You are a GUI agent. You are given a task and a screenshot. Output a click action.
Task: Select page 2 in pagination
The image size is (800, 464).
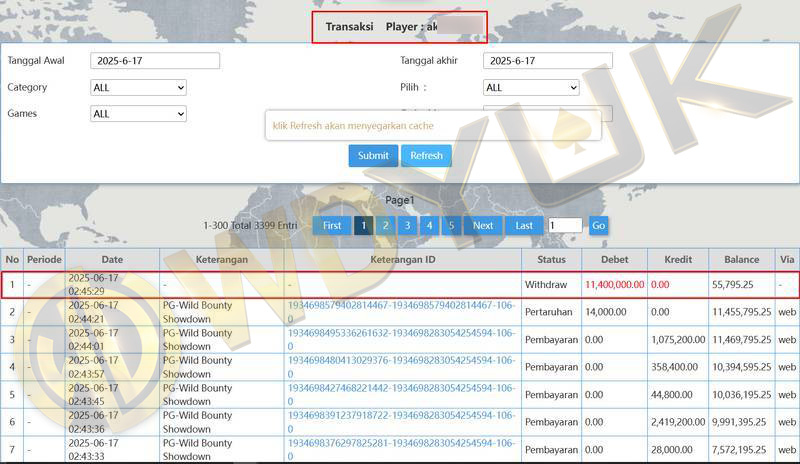pos(385,226)
